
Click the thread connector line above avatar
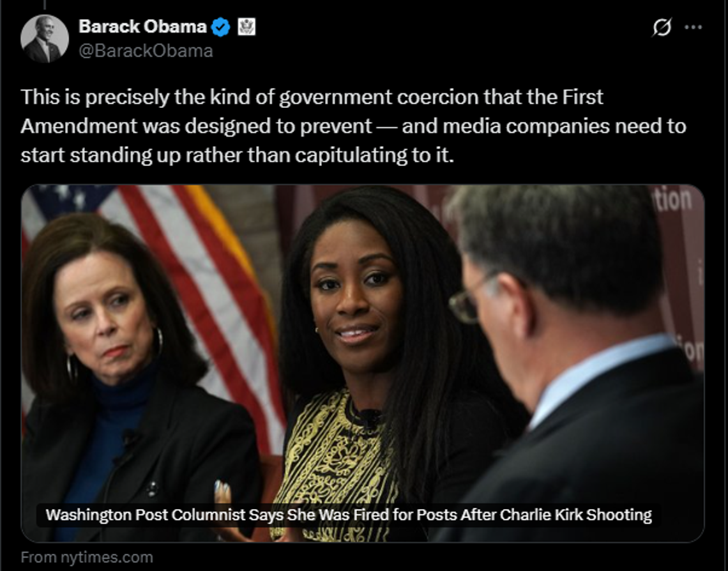(45, 4)
